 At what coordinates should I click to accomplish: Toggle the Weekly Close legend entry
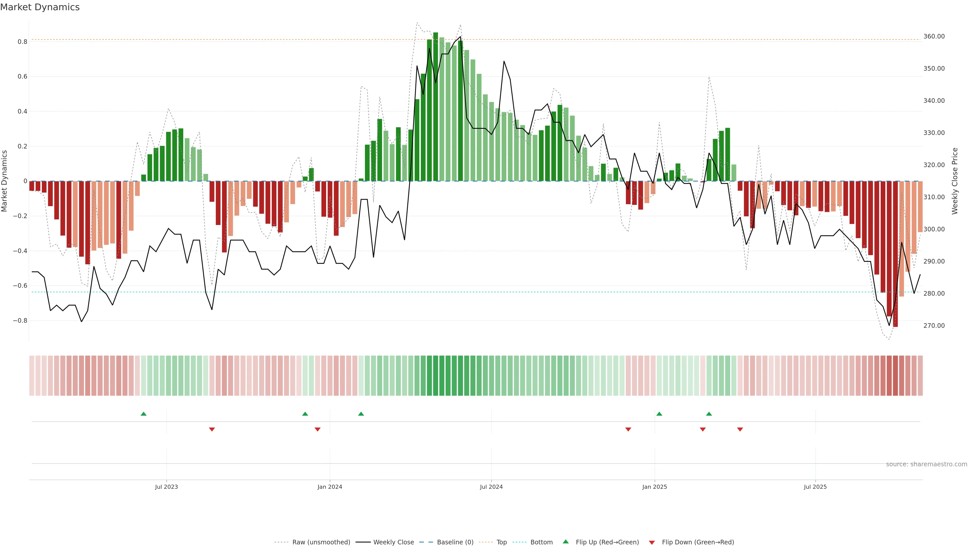tap(393, 542)
